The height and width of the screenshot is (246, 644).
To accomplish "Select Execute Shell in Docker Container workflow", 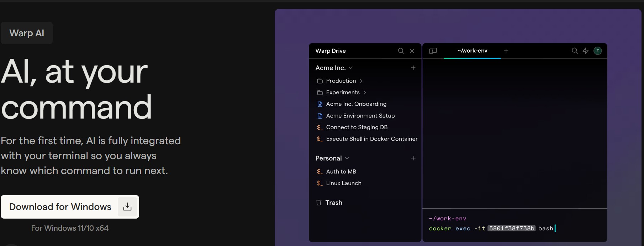I will pyautogui.click(x=372, y=139).
